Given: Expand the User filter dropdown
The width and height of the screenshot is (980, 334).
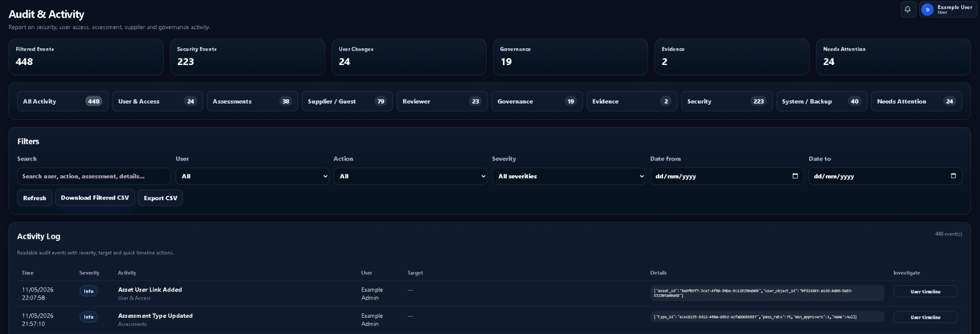Looking at the screenshot, I should coord(252,176).
